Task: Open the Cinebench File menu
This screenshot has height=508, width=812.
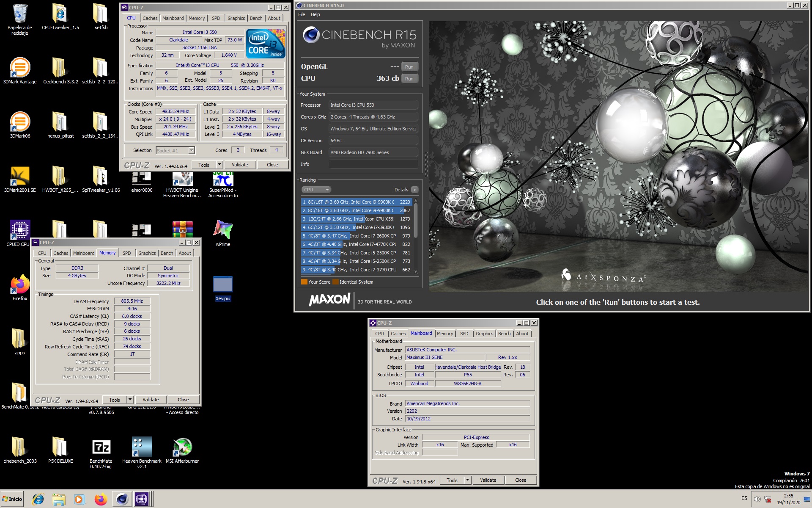Action: [302, 14]
